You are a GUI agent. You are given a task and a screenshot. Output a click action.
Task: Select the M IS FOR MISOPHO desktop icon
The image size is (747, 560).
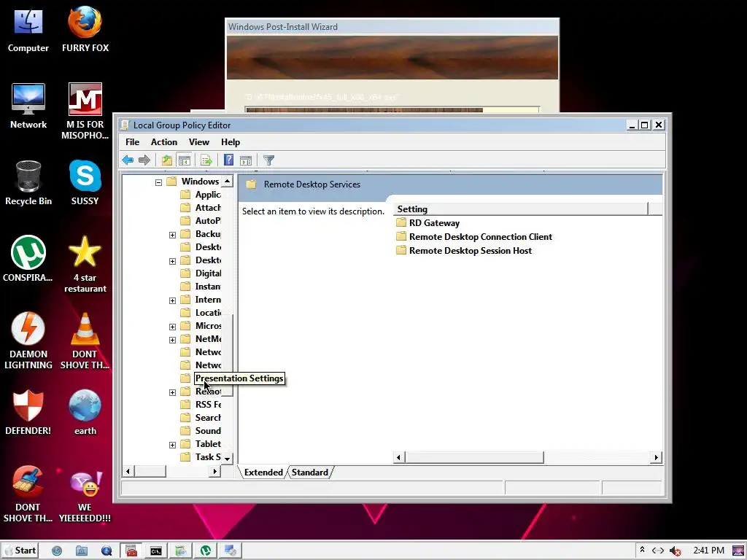coord(85,112)
